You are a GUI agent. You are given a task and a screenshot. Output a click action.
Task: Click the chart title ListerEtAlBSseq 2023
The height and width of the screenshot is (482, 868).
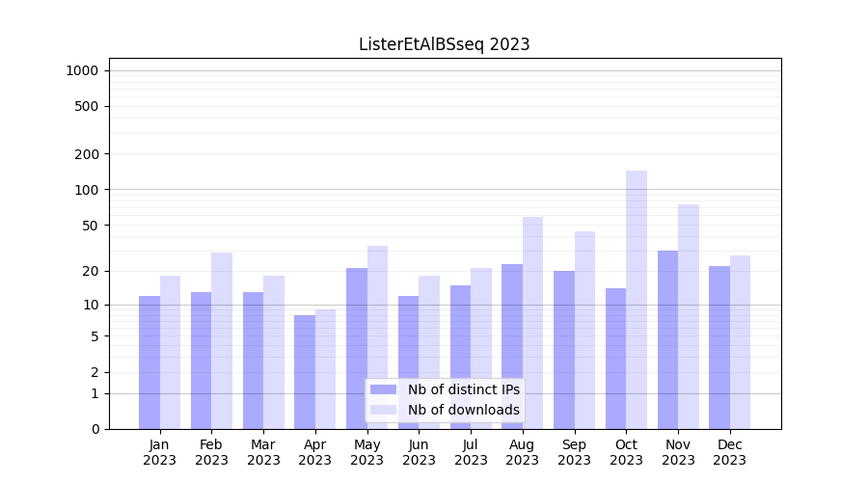coord(444,44)
